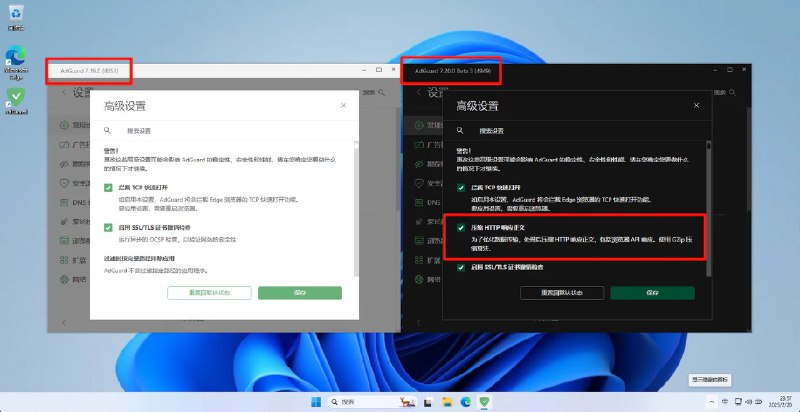Click the scrollbar in dark advanced settings dialog

tap(708, 200)
